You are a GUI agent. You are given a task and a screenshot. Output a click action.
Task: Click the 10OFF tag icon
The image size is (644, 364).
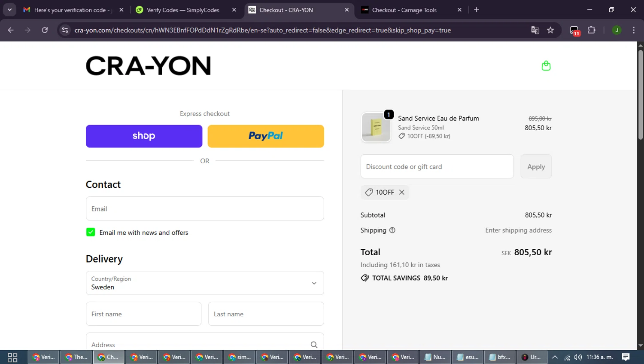tap(368, 192)
